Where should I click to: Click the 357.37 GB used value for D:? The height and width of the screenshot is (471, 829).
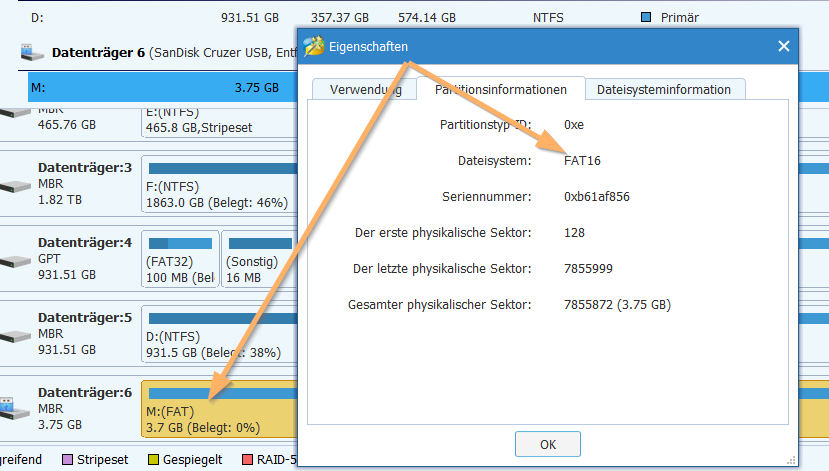(x=339, y=17)
